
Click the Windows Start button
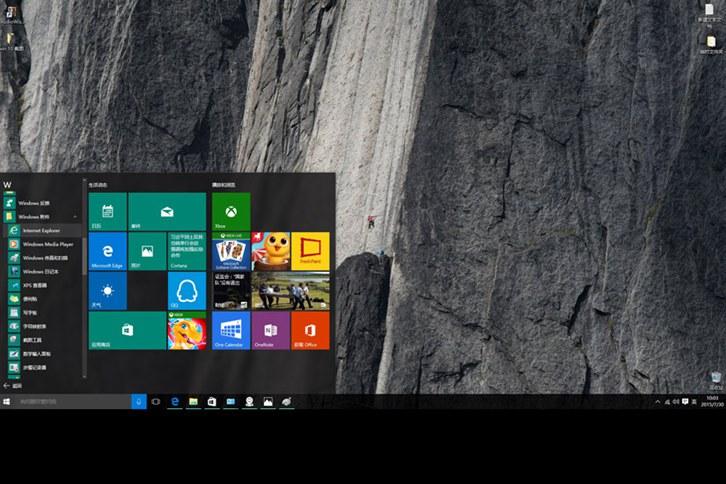pyautogui.click(x=6, y=402)
